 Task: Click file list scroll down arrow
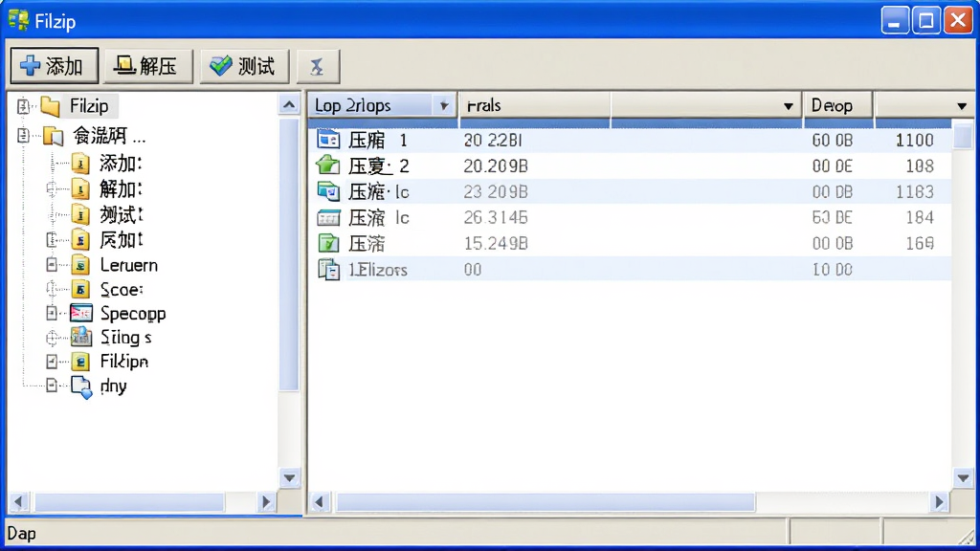point(963,478)
